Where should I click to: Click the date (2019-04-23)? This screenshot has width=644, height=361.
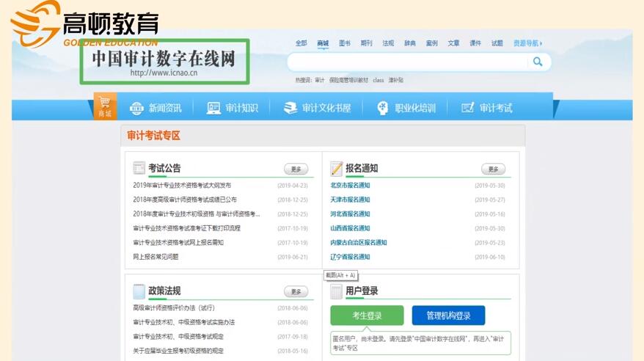click(293, 186)
